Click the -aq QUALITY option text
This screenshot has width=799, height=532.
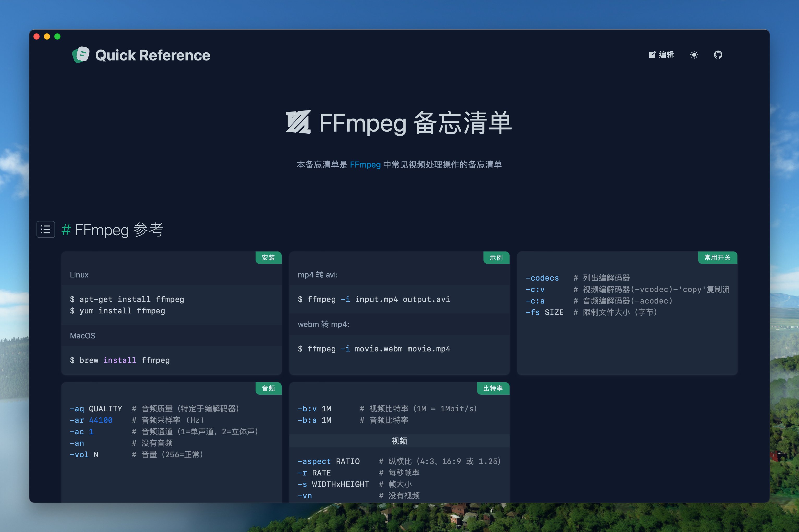[96, 409]
